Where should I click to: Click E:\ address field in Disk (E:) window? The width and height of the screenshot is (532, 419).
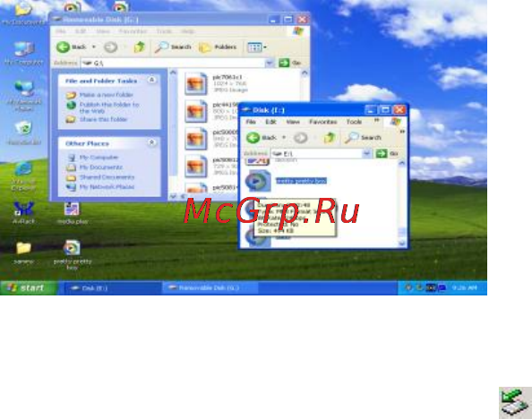(x=316, y=154)
